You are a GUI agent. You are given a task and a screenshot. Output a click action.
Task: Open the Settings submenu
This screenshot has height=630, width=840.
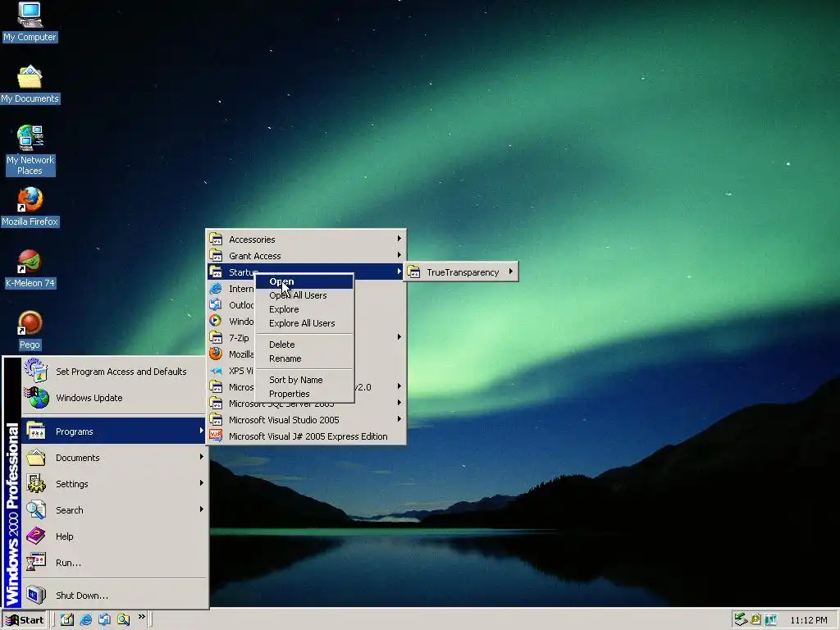[x=113, y=484]
